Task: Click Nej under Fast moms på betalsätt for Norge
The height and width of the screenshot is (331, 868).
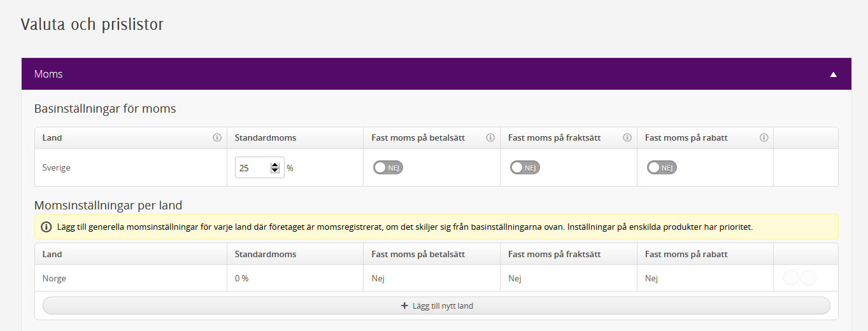Action: pyautogui.click(x=378, y=279)
